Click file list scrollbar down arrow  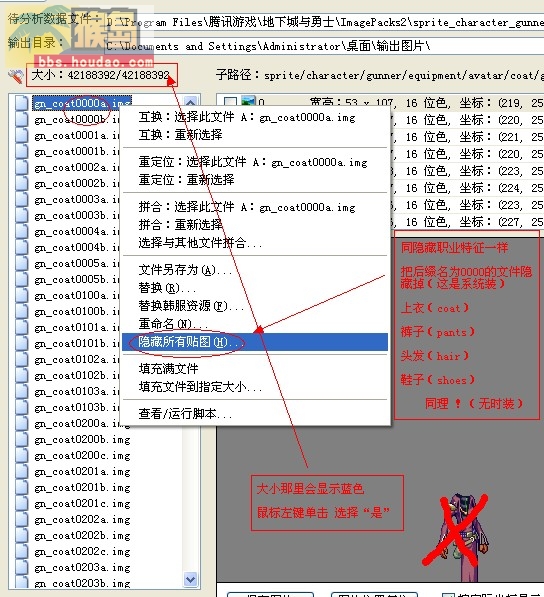pyautogui.click(x=190, y=579)
